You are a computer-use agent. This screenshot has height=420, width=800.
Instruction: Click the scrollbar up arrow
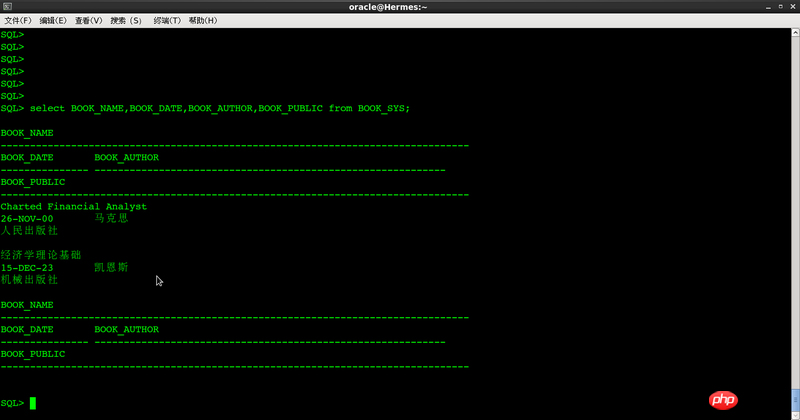[795, 32]
